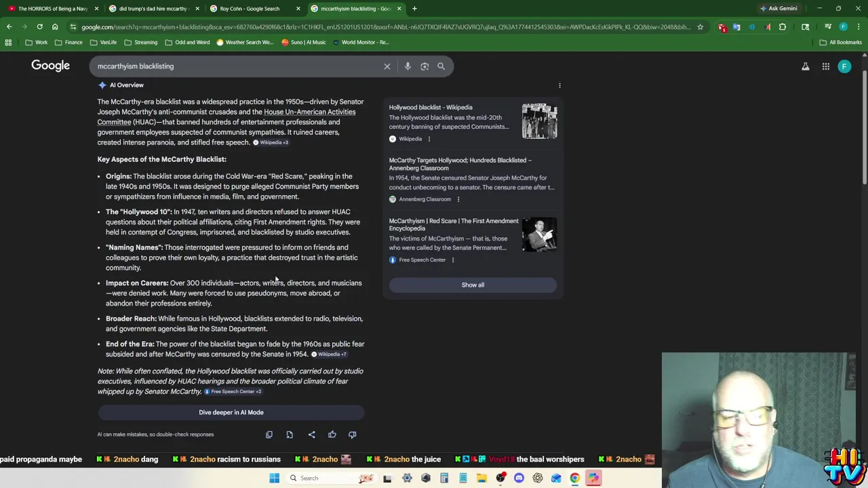Open AI Overview three-dot options menu
The height and width of the screenshot is (488, 868).
point(559,85)
